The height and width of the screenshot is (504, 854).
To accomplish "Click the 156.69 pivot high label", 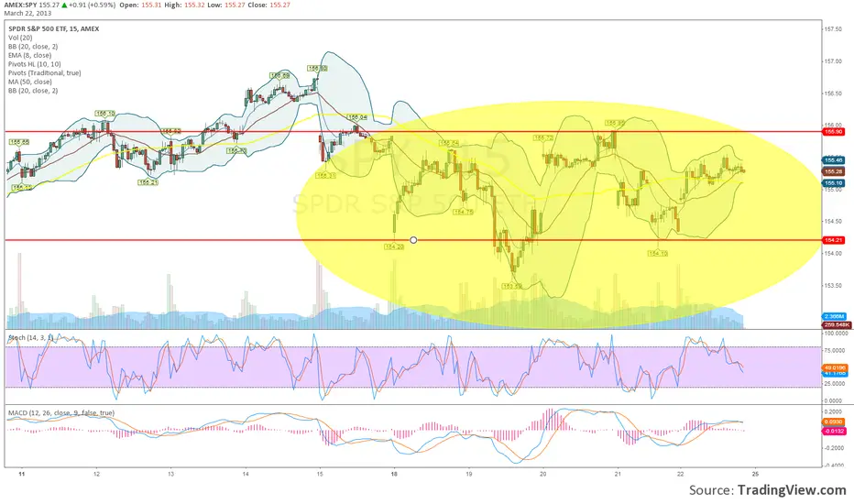I will [x=279, y=76].
